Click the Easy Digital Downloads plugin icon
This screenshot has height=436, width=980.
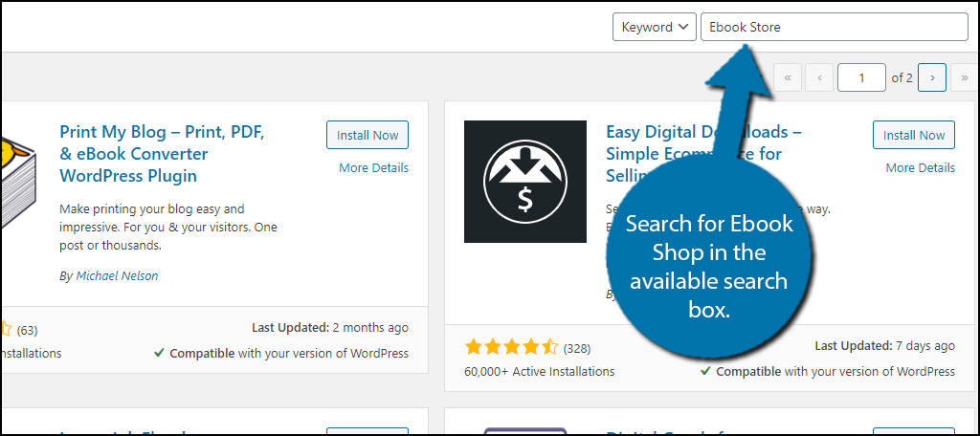point(524,182)
